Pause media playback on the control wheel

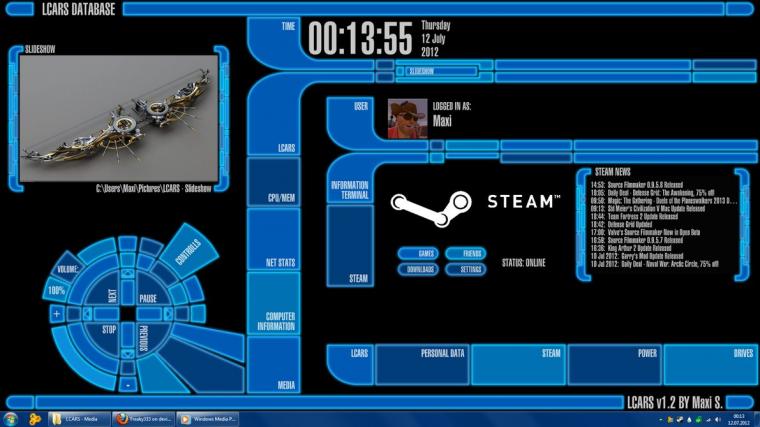pos(148,299)
